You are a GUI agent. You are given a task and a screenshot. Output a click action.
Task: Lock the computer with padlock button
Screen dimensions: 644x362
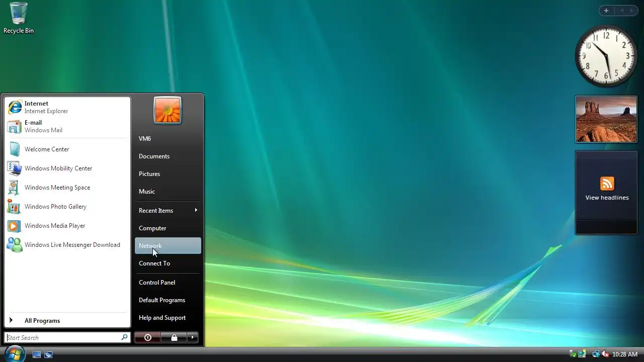click(174, 337)
